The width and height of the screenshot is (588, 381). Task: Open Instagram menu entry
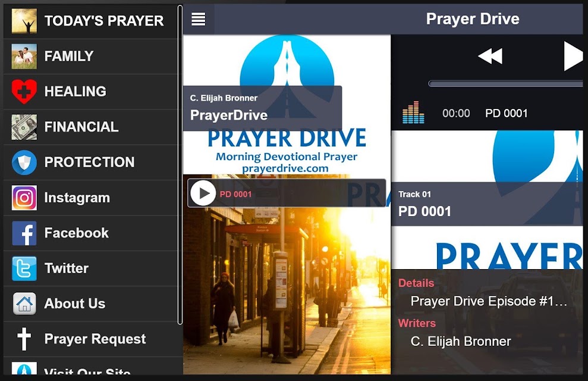tap(90, 198)
